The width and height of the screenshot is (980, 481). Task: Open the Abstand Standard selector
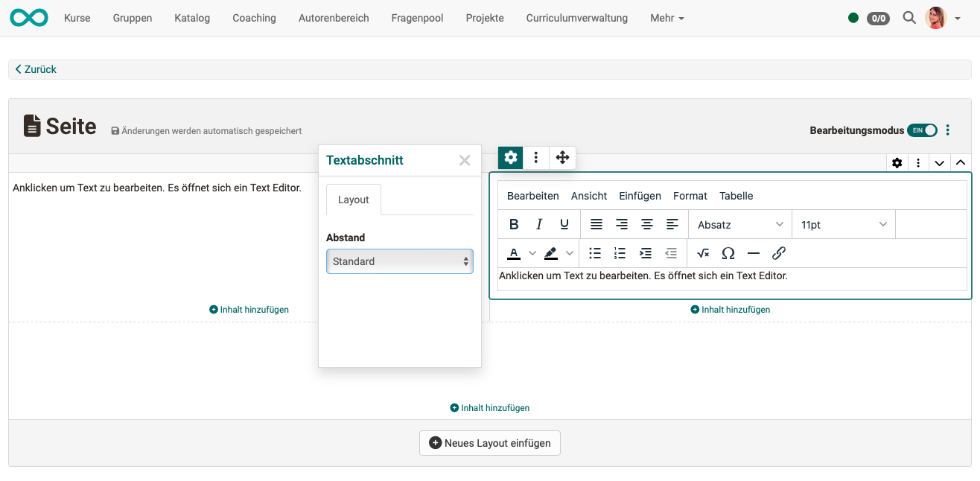[400, 261]
